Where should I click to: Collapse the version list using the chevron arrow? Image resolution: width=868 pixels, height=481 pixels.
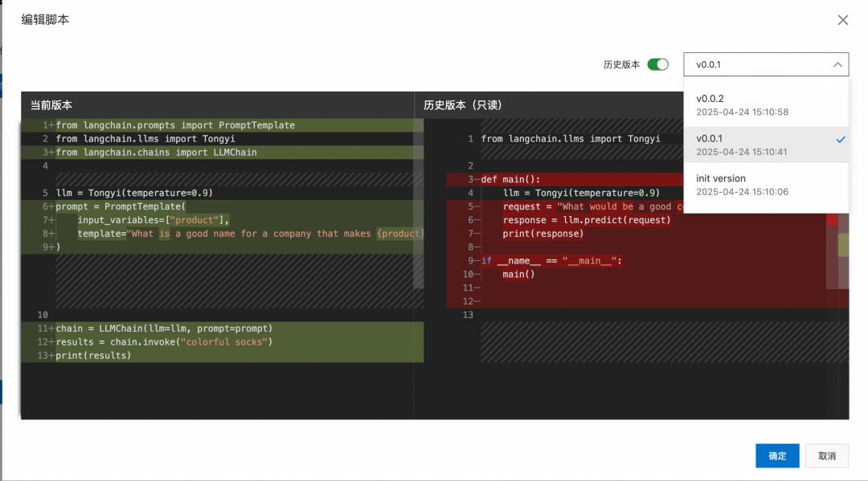[837, 65]
